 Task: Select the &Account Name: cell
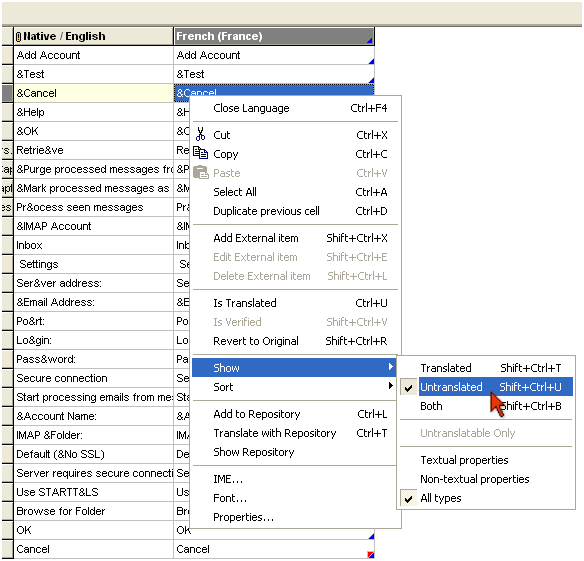pos(93,416)
